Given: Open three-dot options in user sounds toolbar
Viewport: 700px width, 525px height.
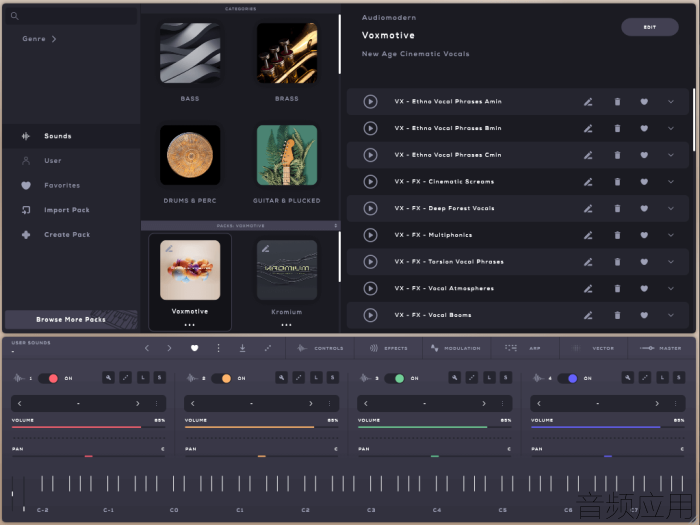Looking at the screenshot, I should click(218, 348).
